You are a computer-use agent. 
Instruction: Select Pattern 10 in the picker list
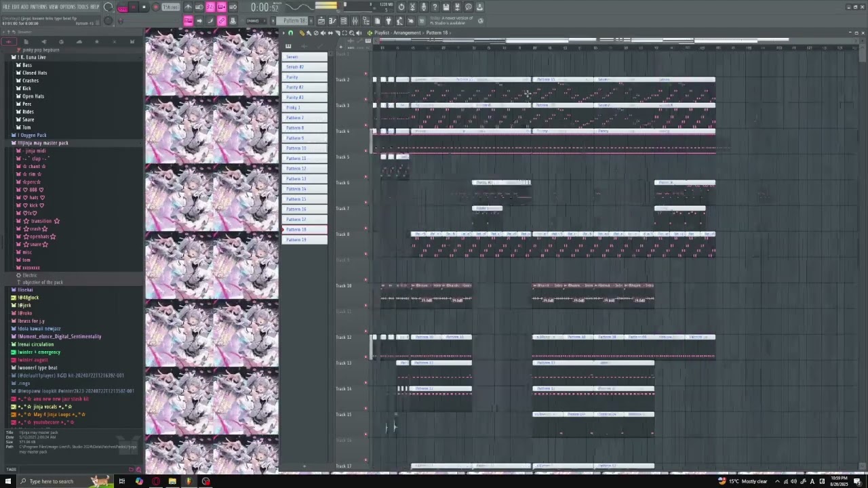[304, 148]
